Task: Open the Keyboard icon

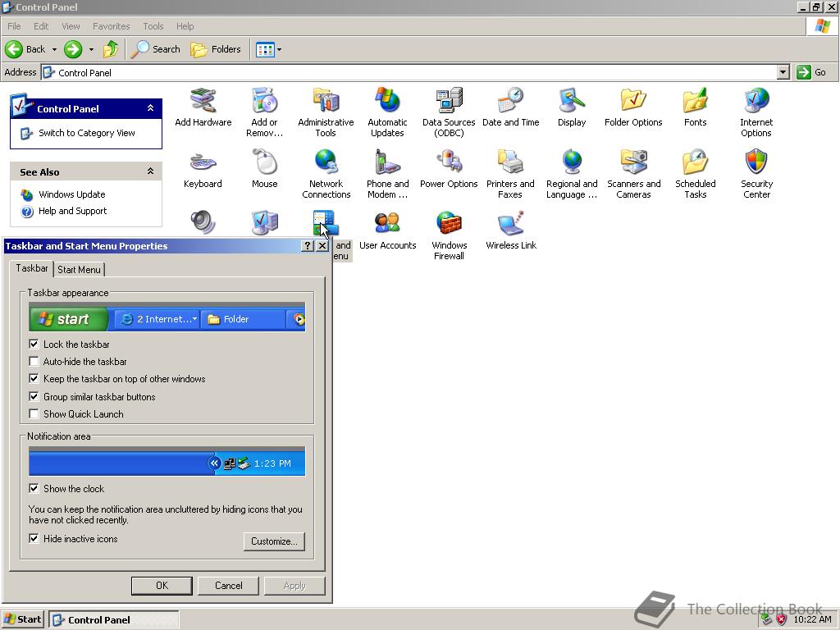Action: [x=203, y=162]
